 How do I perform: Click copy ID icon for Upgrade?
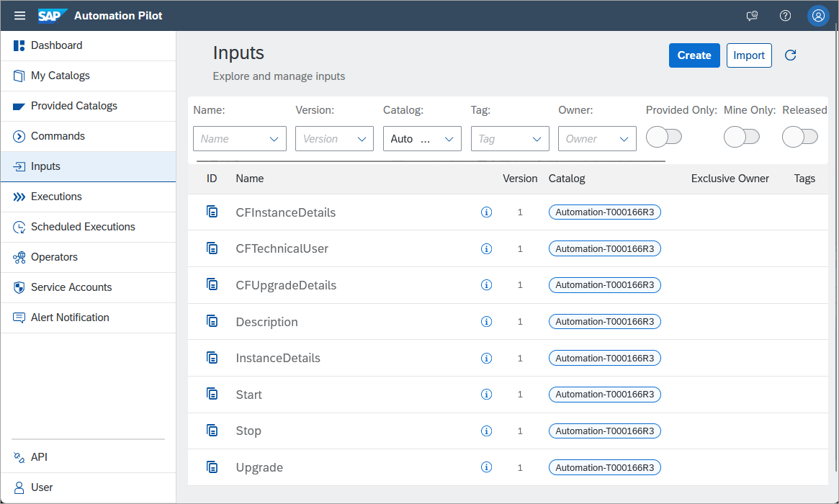coord(212,467)
